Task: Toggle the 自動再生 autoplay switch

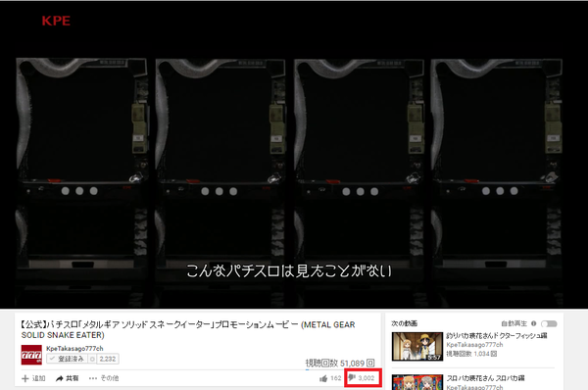Action: 549,323
